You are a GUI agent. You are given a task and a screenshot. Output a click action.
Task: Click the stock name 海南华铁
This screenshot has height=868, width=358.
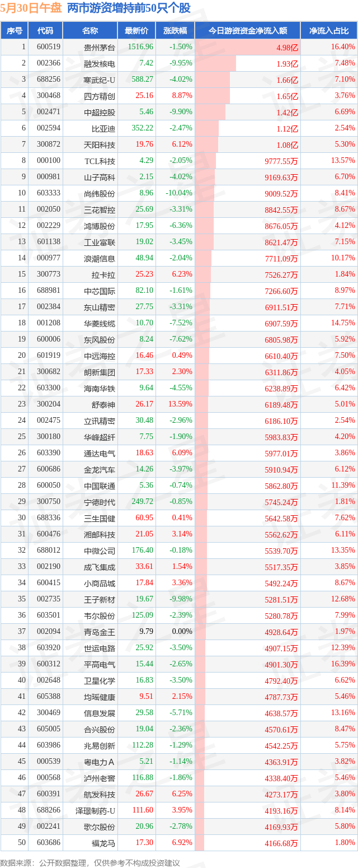point(100,389)
